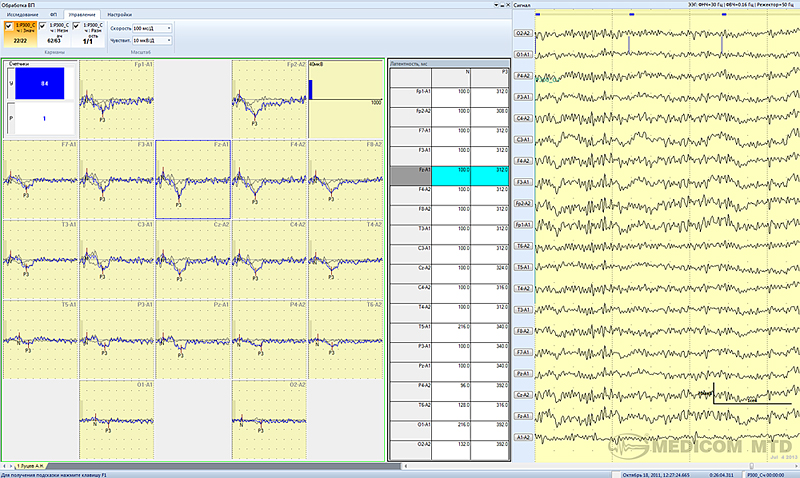The image size is (800, 478).
Task: Toggle the pocket checkbox with 62/63 count
Action: click(x=42, y=26)
